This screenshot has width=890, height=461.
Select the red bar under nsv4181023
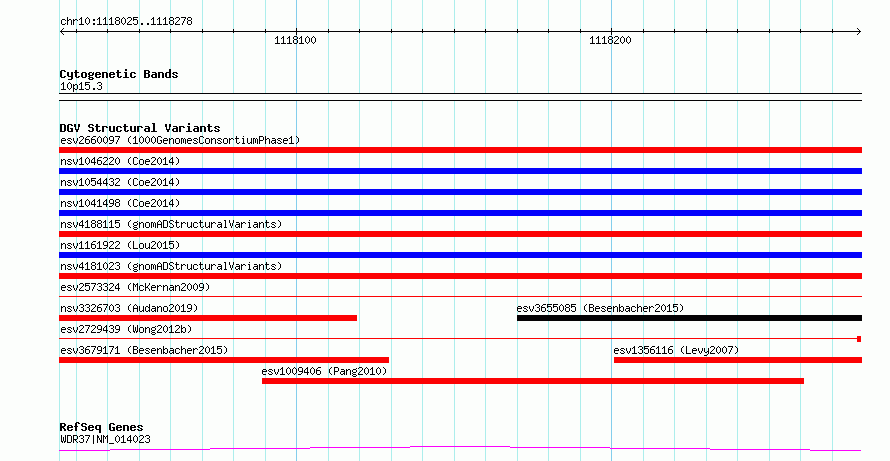click(460, 276)
